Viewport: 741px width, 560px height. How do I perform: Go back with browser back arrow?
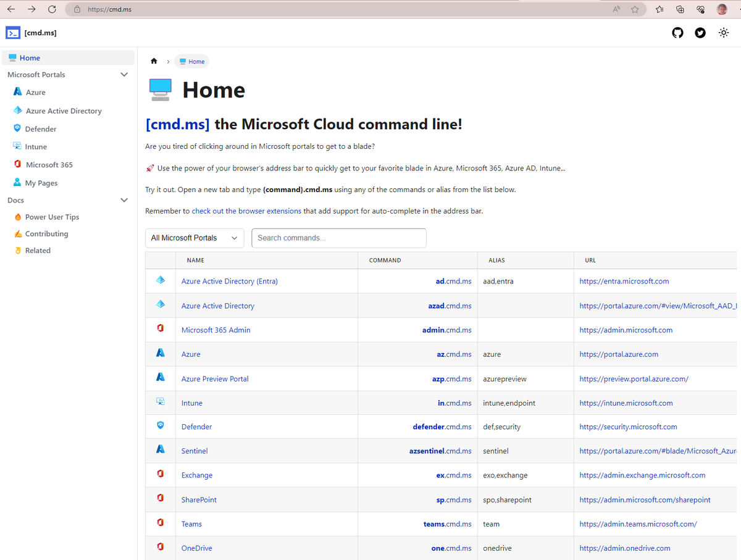[x=11, y=9]
